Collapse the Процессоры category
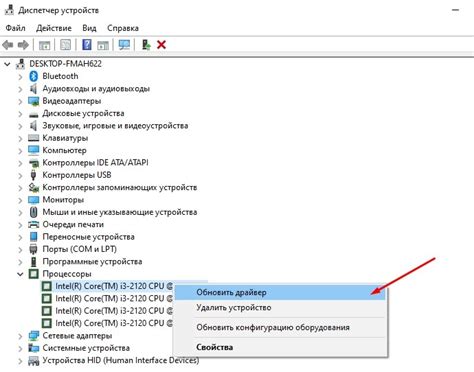Screen dimensions: 474x372 tap(20, 274)
